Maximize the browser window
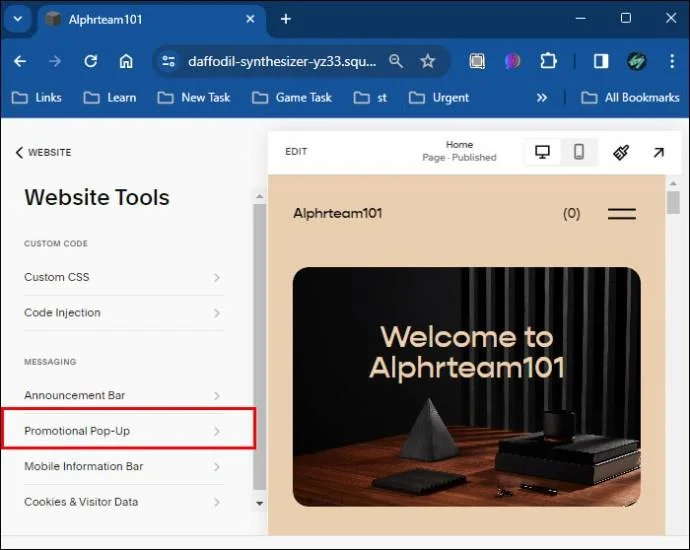This screenshot has width=690, height=550. [x=625, y=18]
